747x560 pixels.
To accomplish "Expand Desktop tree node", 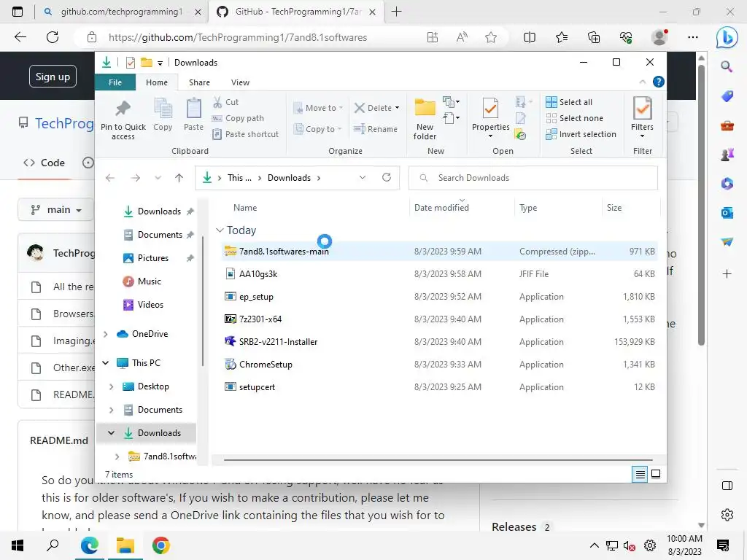I will coord(111,386).
